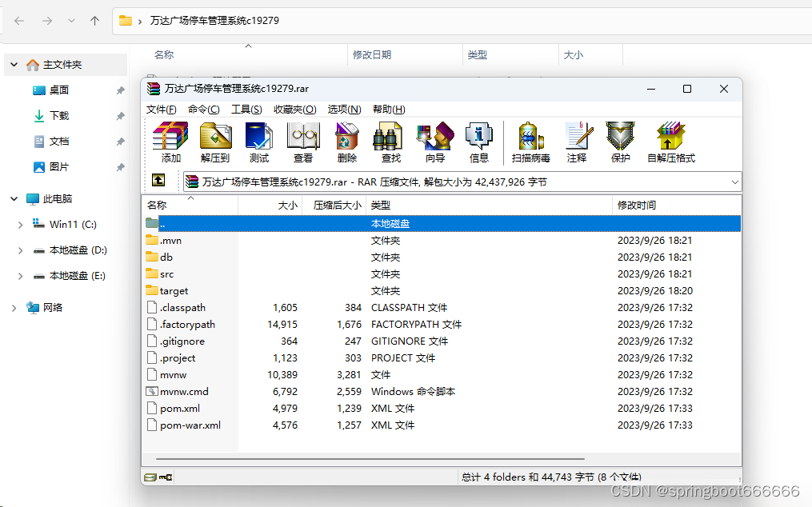Viewport: 812px width, 507px height.
Task: Click the 添加 (Add) toolbar icon
Action: (x=170, y=142)
